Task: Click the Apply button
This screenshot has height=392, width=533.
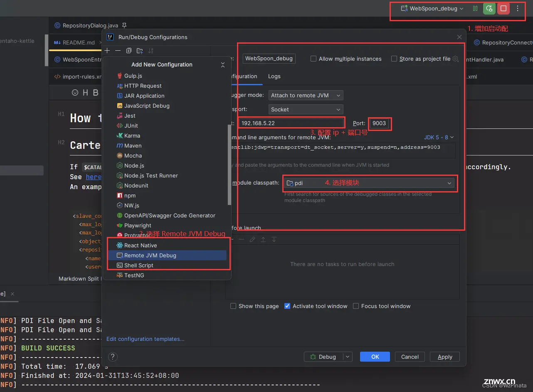Action: [x=445, y=357]
